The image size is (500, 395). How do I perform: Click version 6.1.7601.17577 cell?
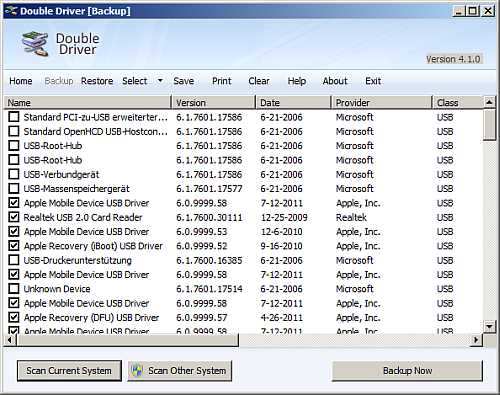click(x=209, y=189)
